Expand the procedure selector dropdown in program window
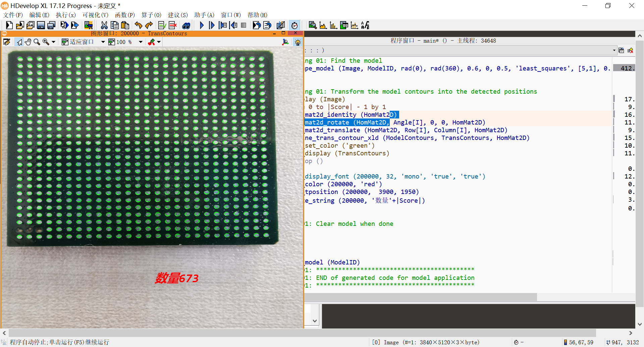The height and width of the screenshot is (347, 644). click(614, 50)
